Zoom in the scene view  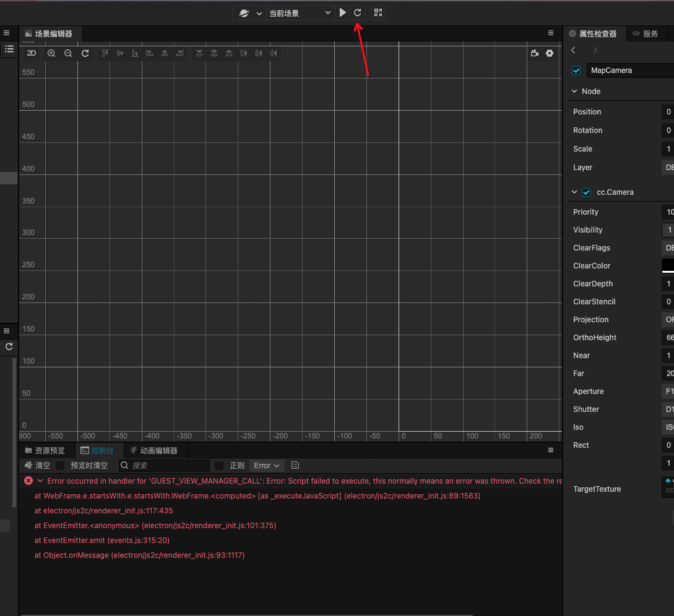[x=51, y=53]
